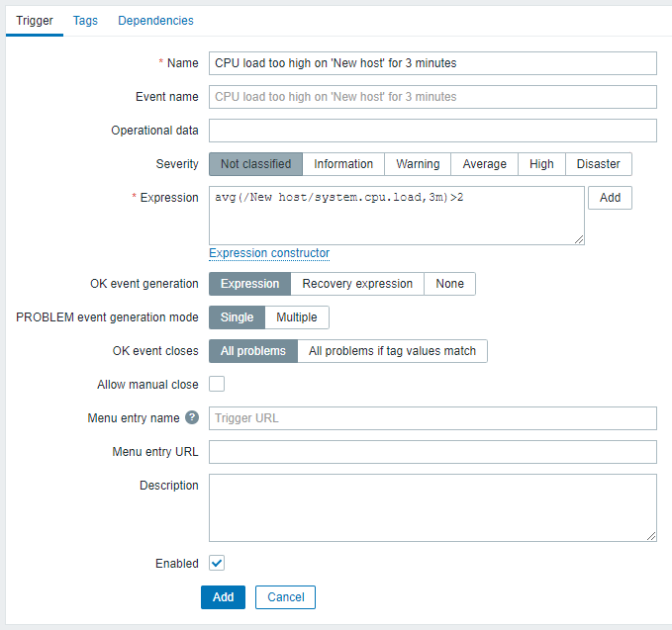Select None for OK event generation
The height and width of the screenshot is (630, 672).
coord(449,284)
